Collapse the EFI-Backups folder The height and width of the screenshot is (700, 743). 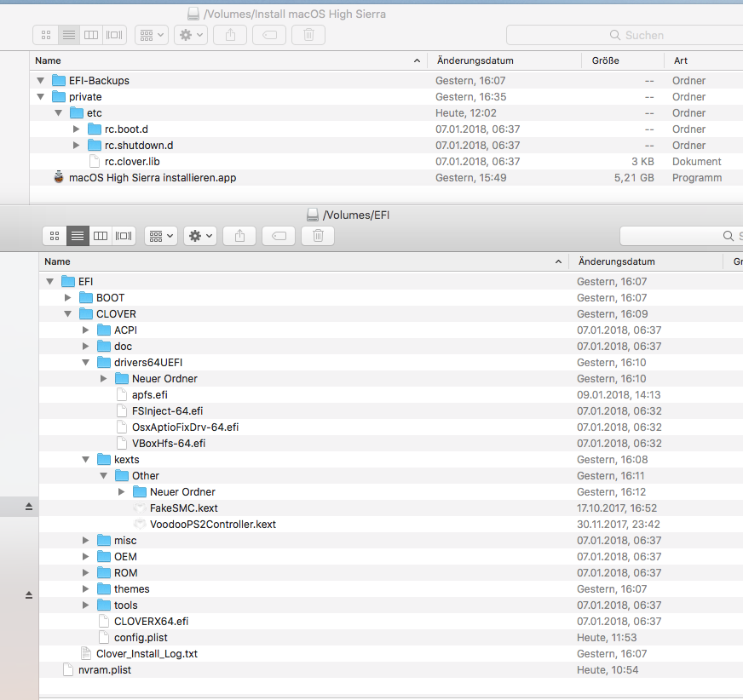point(41,81)
